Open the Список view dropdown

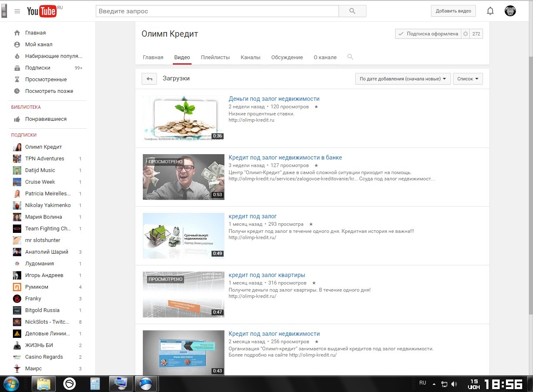tap(468, 79)
